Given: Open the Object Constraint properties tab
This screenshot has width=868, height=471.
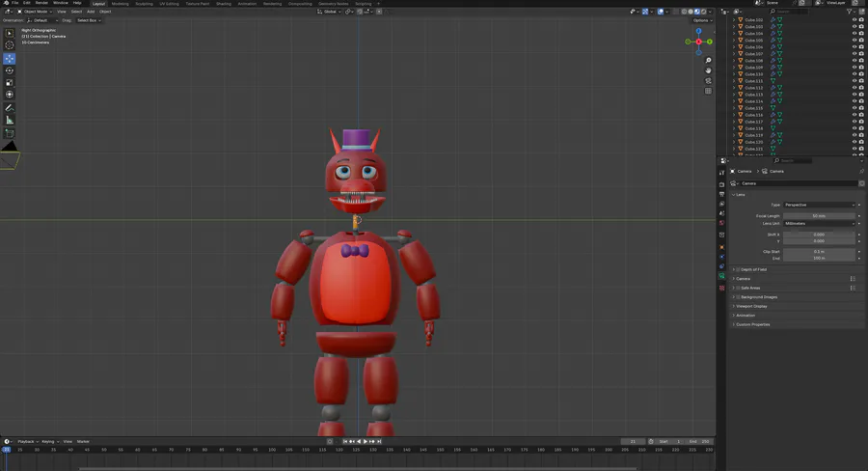Looking at the screenshot, I should tap(721, 266).
